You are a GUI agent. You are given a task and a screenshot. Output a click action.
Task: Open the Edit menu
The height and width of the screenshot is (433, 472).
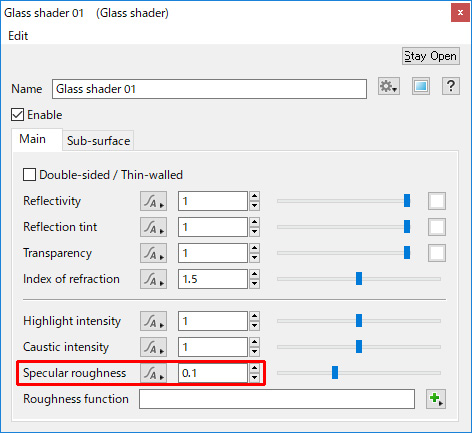(x=18, y=36)
